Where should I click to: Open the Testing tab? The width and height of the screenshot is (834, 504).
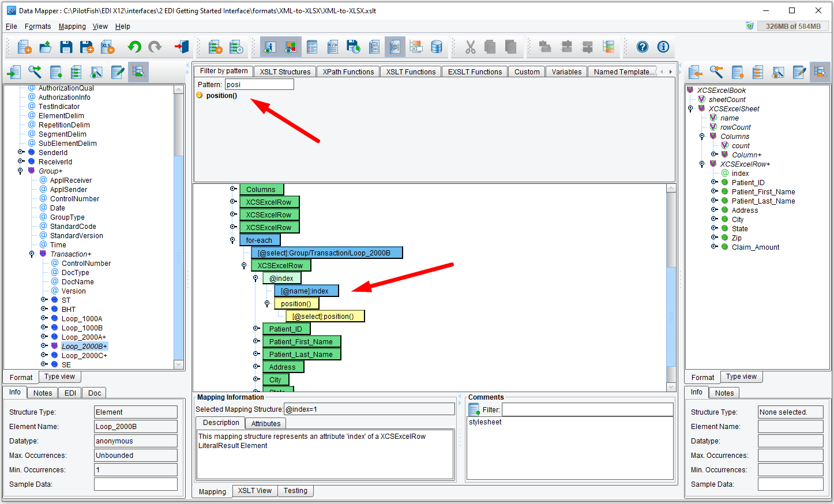(x=295, y=491)
